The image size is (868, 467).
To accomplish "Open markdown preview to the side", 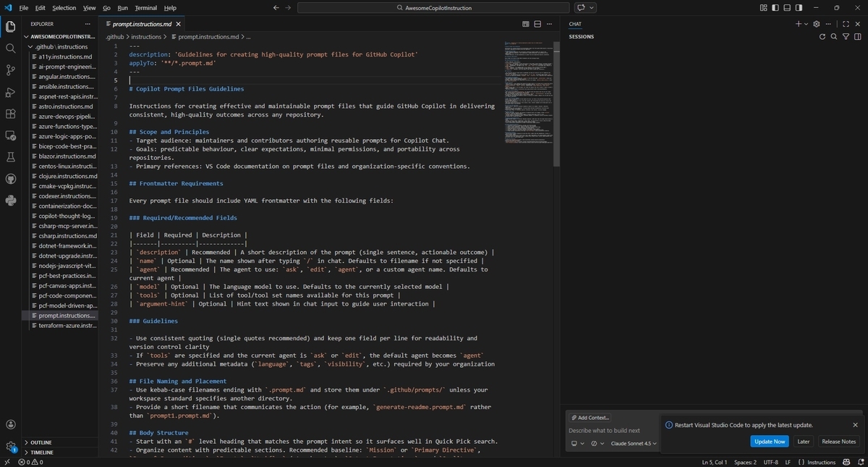I will [x=527, y=24].
